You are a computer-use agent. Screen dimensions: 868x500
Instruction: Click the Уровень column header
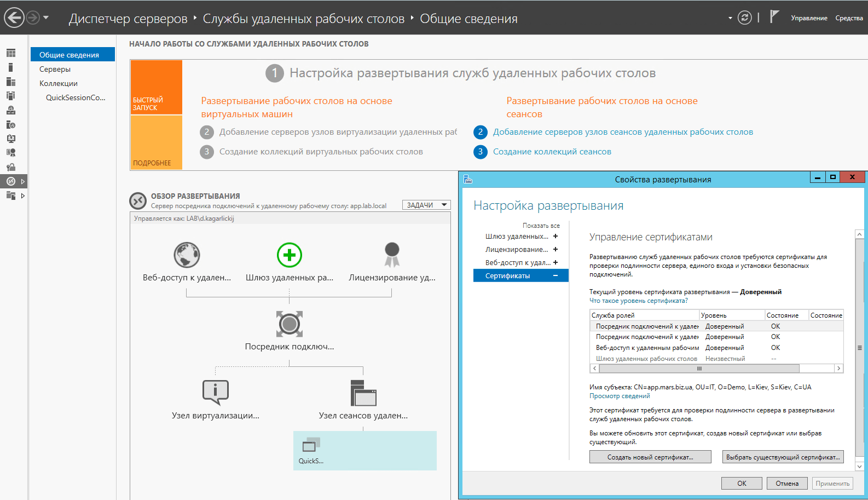coord(732,315)
